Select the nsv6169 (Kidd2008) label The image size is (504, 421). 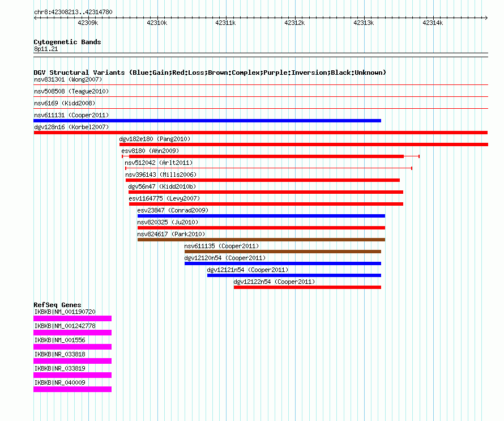[65, 103]
